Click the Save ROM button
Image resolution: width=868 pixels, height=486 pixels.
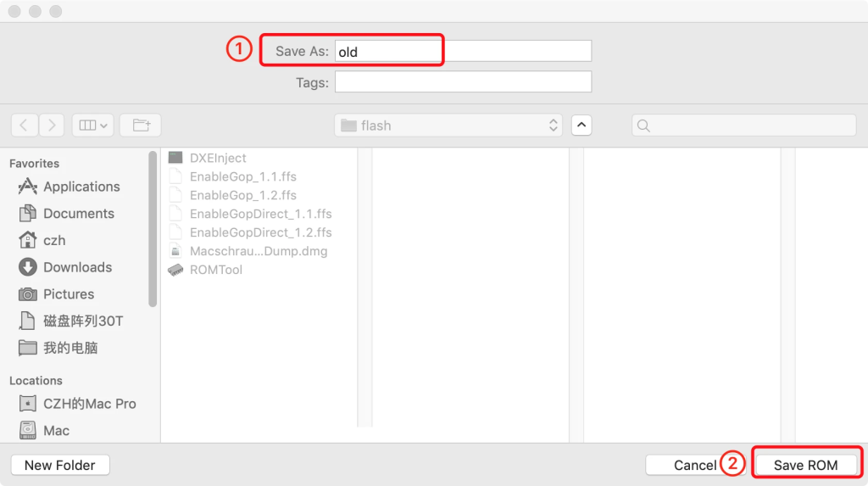click(x=805, y=465)
